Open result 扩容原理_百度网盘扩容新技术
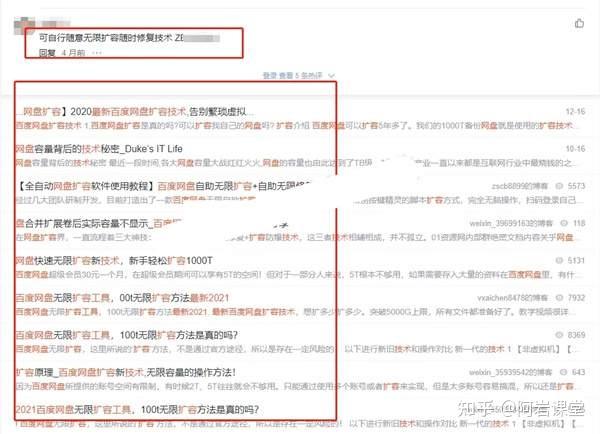Screen dimensions: 600x434 click(126, 372)
